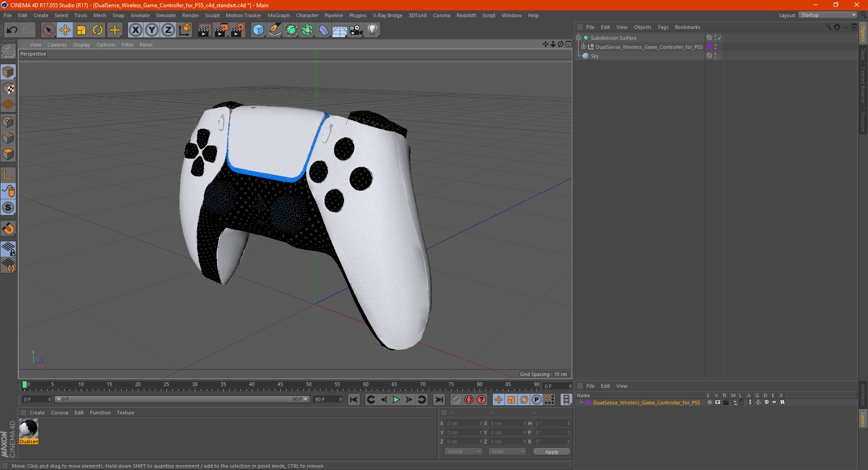
Task: Go to start of animation
Action: [x=354, y=399]
